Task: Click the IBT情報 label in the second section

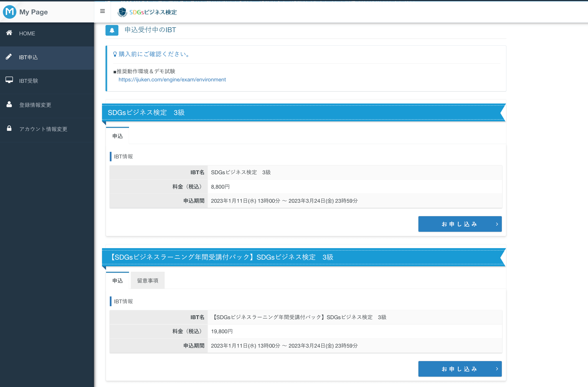Action: (123, 301)
